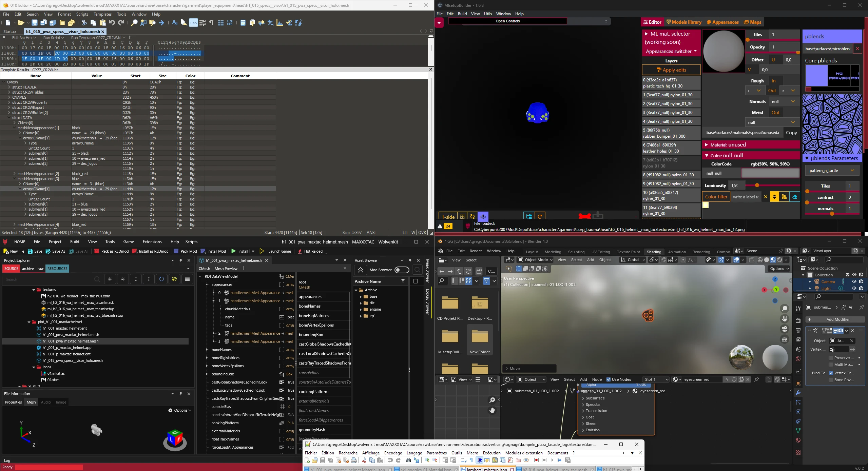Select h1_001_maxtac_helmet.ent in Project Explorer
Screen dimensions: 868x471
(64, 328)
